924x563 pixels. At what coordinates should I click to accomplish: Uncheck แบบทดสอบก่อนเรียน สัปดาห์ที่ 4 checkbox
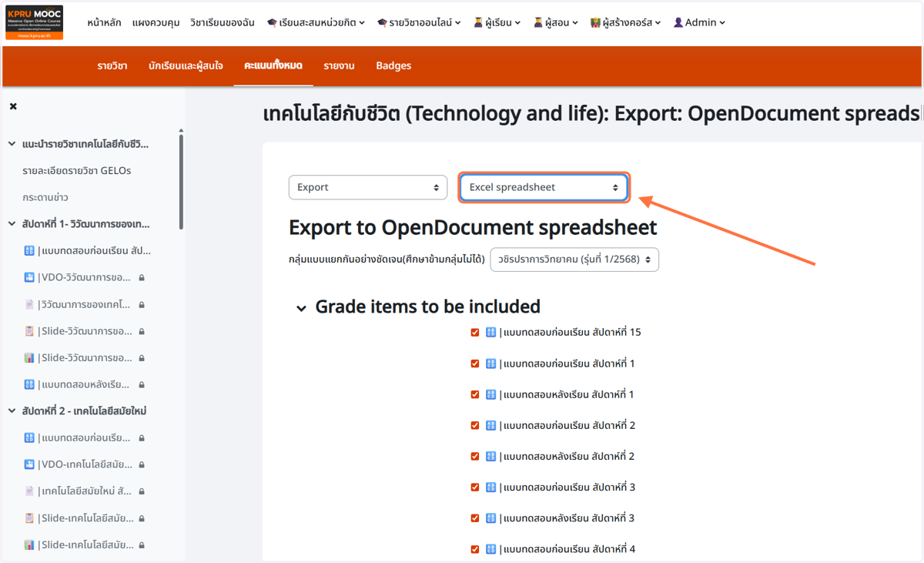475,549
